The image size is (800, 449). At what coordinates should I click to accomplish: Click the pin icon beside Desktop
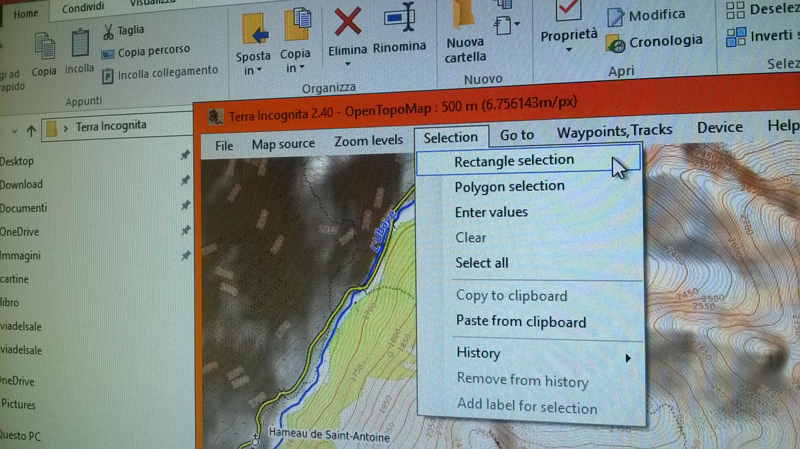click(185, 155)
